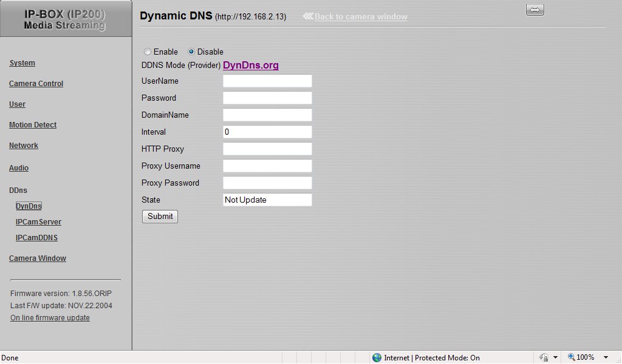Focus the UserName input field
Image resolution: width=622 pixels, height=364 pixels.
(x=267, y=81)
